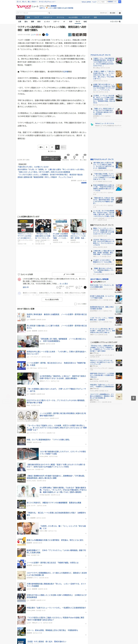Open 米CDC所長代行 vaccine article
Viewport: 138px width, 644px height.
pyautogui.click(x=54, y=503)
